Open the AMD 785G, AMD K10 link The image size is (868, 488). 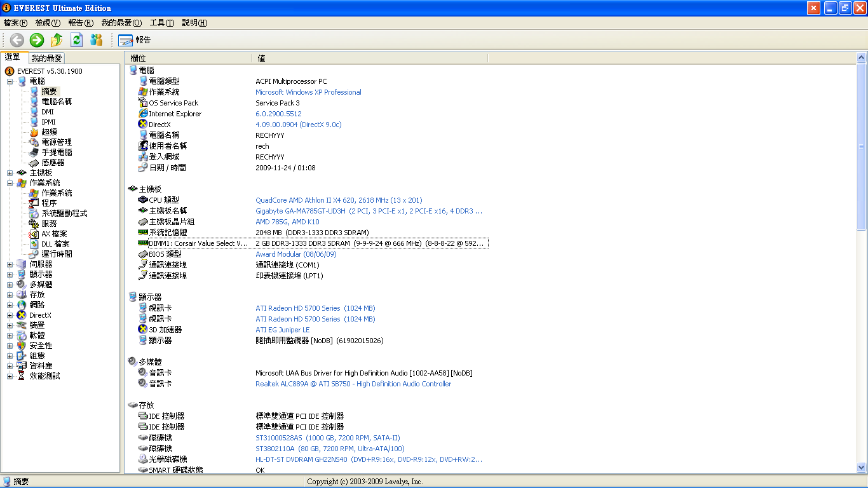tap(287, 222)
